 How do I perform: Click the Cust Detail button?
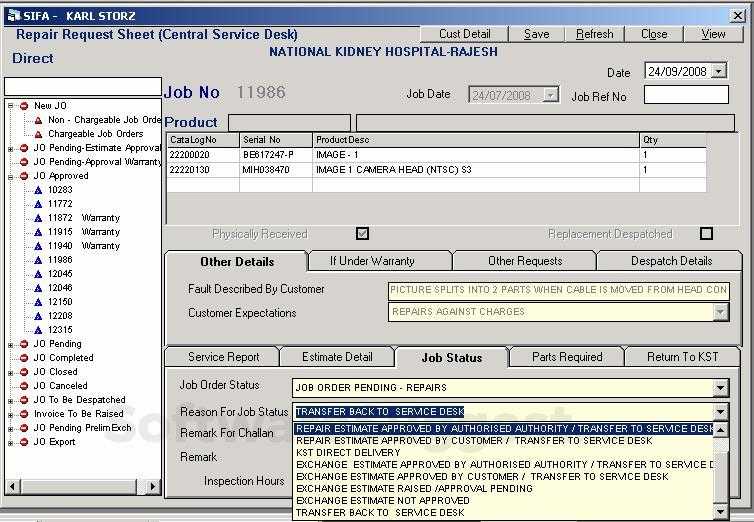point(464,34)
